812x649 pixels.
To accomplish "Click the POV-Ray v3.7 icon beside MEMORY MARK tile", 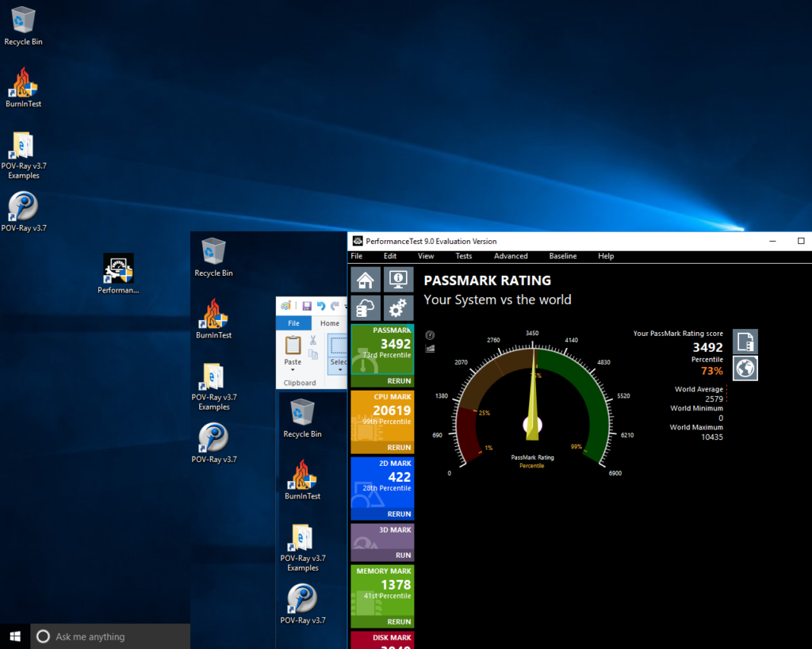I will tap(302, 604).
